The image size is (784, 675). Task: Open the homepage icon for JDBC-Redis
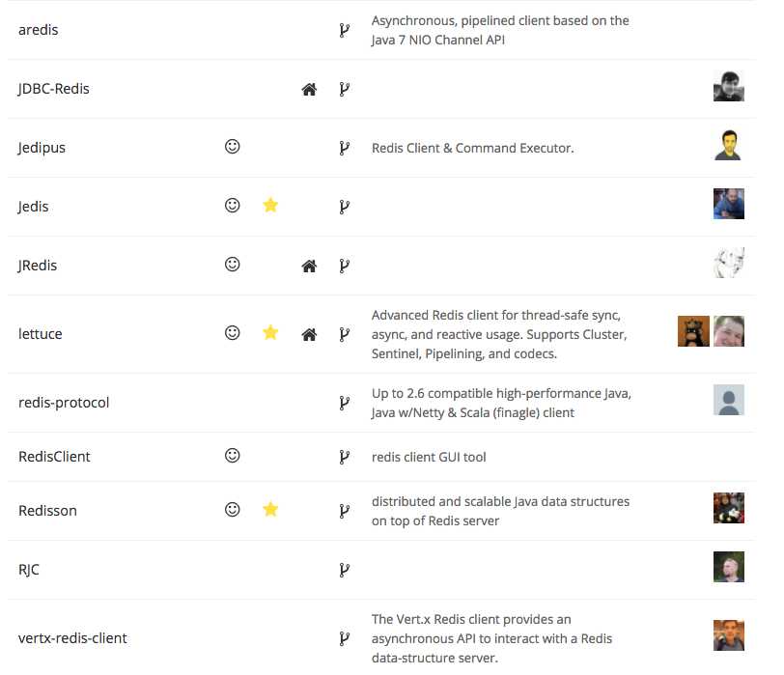[x=309, y=90]
